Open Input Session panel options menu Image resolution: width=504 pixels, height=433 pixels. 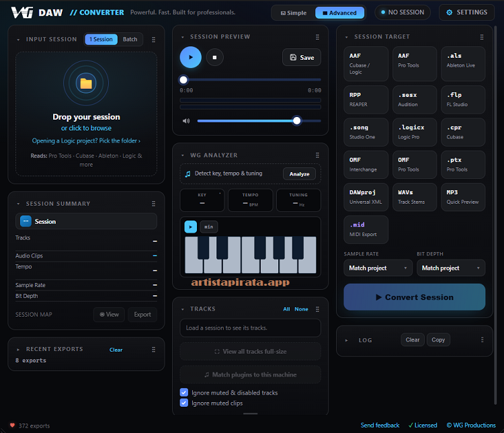[154, 40]
